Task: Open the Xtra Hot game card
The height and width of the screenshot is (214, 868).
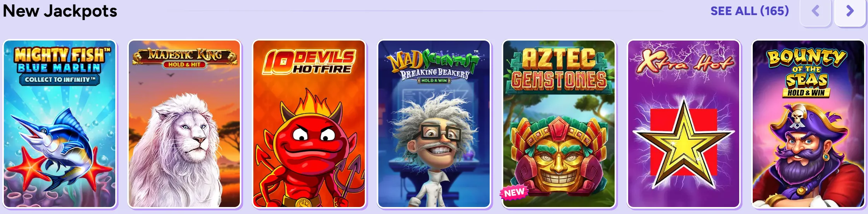Action: click(x=684, y=124)
